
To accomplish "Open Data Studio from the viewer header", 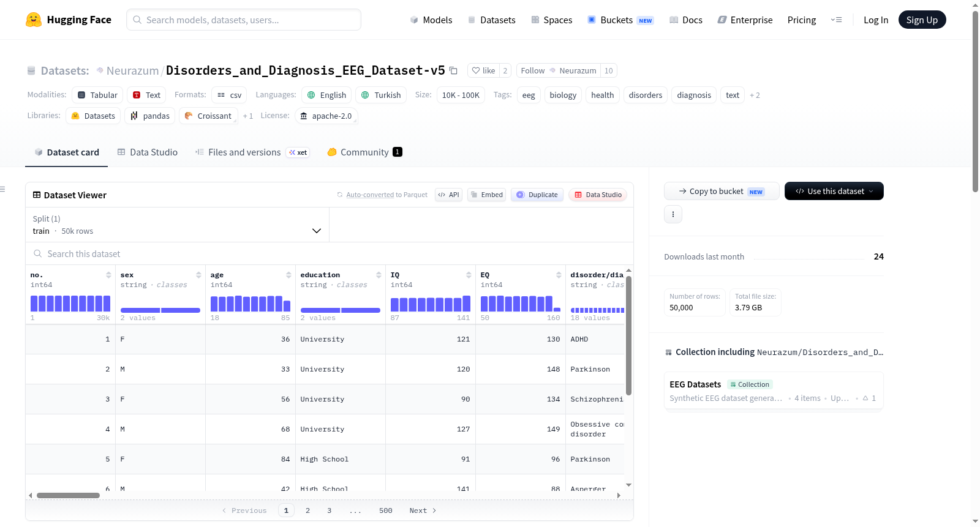I will [598, 195].
